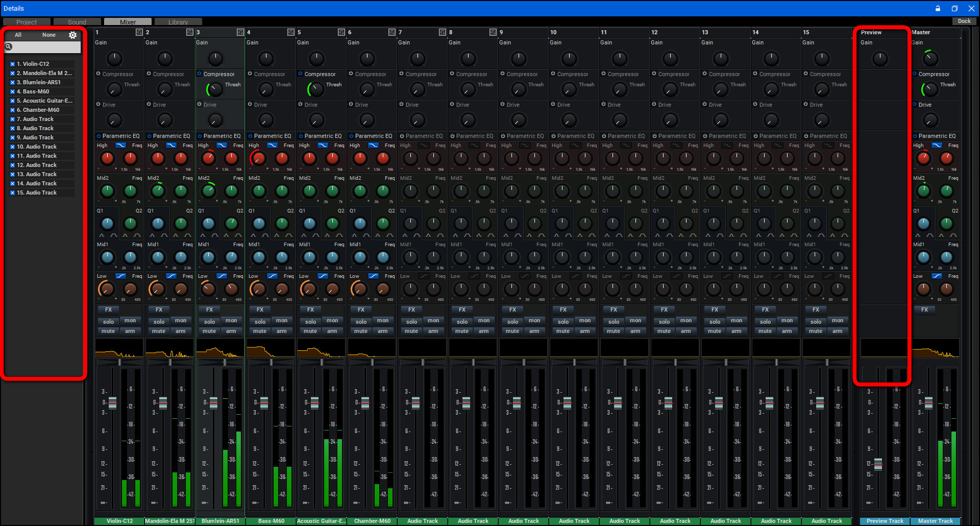Uncheck 9. Audio Track visibility checkbox
Viewport: 980px width, 526px height.
[12, 137]
